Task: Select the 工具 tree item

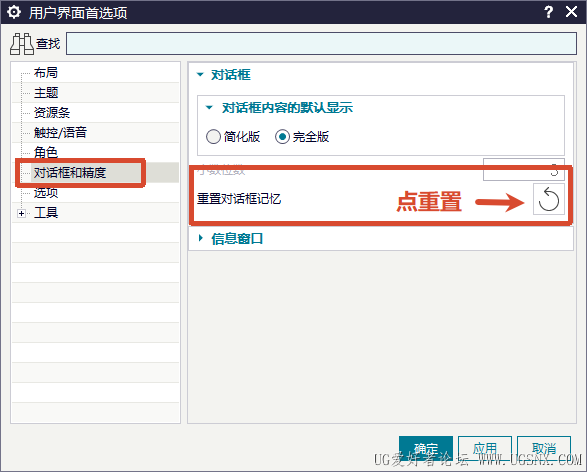Action: click(x=46, y=213)
